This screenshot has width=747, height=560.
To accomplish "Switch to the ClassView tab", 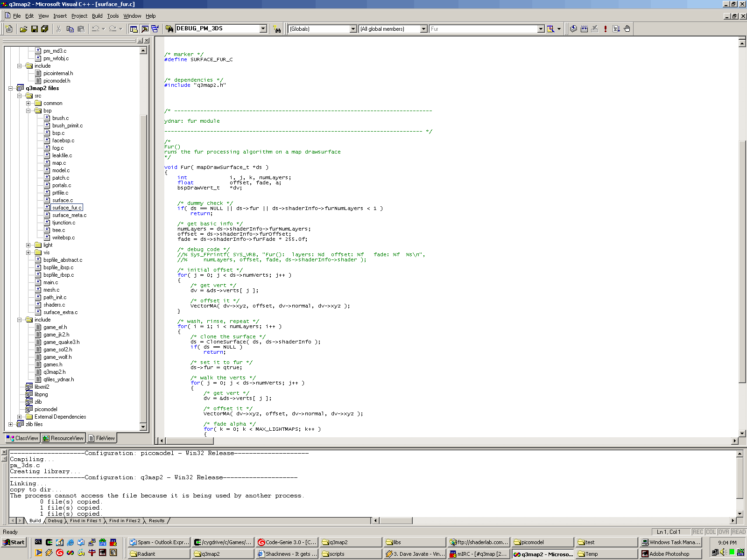I will click(x=22, y=438).
